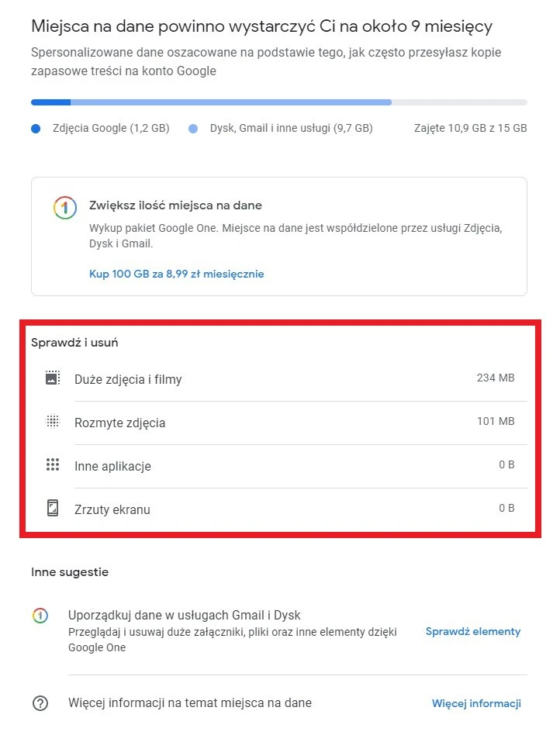Click "Więcej informacji" link
Screen dimensions: 560x742
(x=476, y=703)
